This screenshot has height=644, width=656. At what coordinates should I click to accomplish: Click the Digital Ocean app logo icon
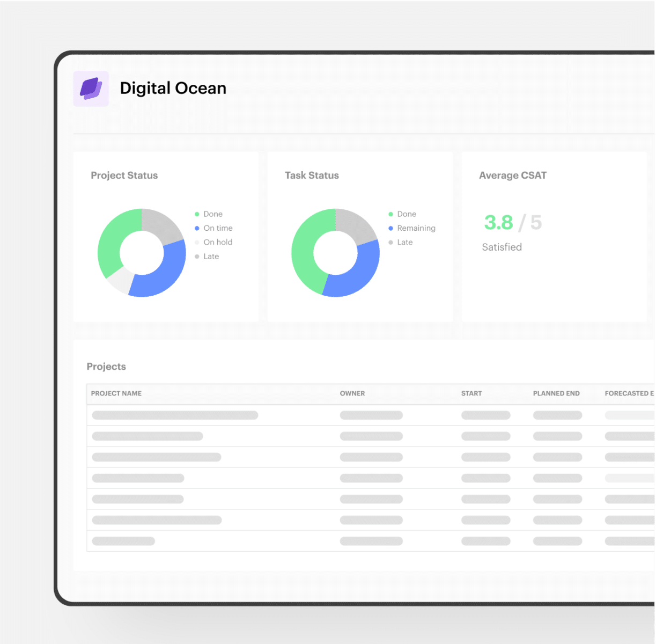pyautogui.click(x=91, y=88)
